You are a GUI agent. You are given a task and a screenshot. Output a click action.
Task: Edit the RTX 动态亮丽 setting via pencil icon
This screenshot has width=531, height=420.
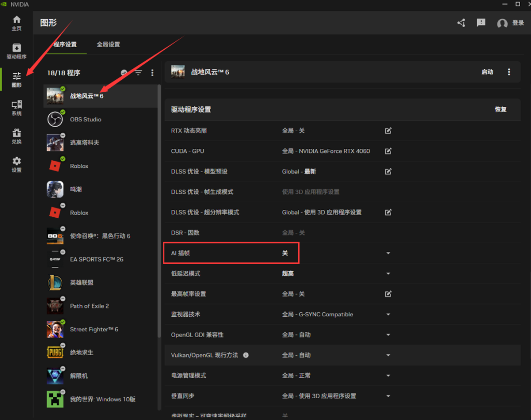coord(388,131)
